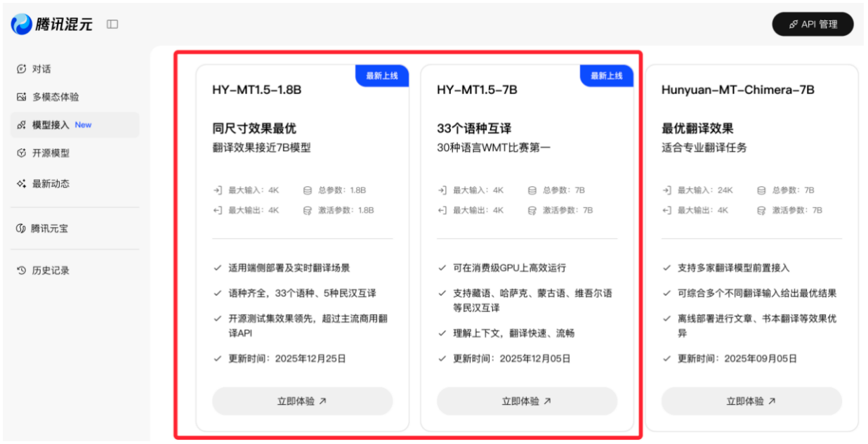The height and width of the screenshot is (444, 868).
Task: Click 立即体验 on HY-MT1.5-7B
Action: (x=527, y=400)
